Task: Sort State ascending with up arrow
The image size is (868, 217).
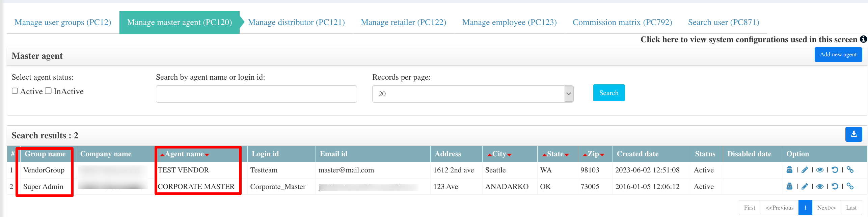Action: tap(544, 155)
